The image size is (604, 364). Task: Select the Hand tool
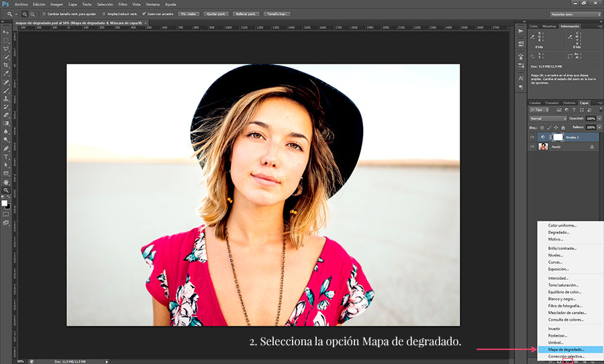click(6, 182)
